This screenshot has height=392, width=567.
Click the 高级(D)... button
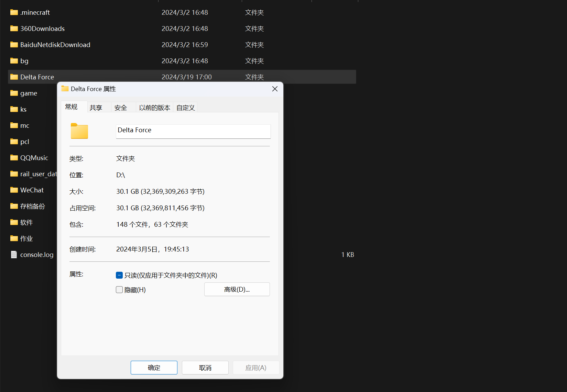pyautogui.click(x=237, y=289)
